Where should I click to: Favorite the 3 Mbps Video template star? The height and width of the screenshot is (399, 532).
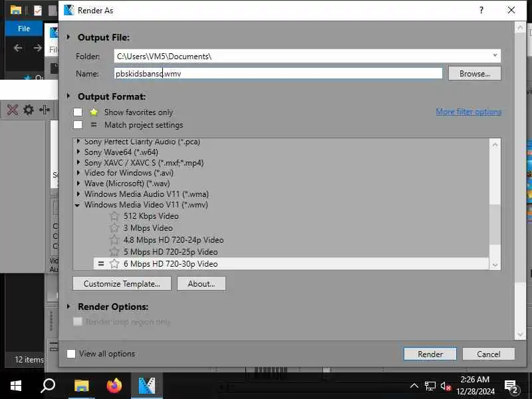pyautogui.click(x=114, y=227)
